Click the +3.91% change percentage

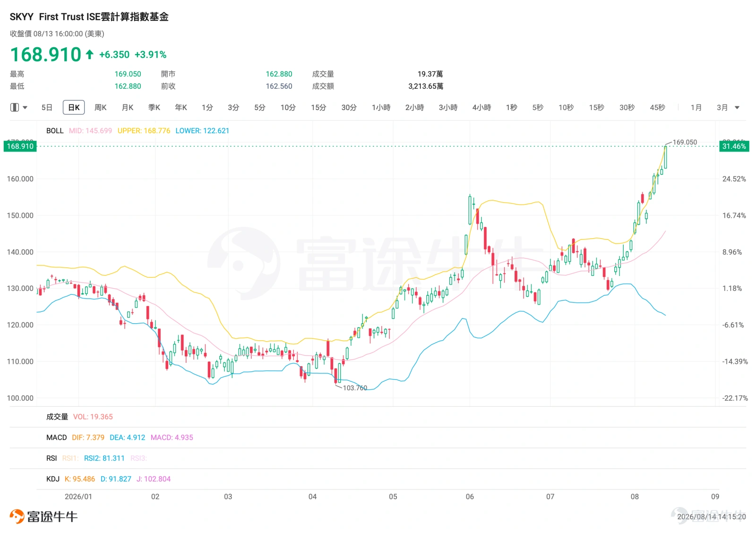(151, 55)
